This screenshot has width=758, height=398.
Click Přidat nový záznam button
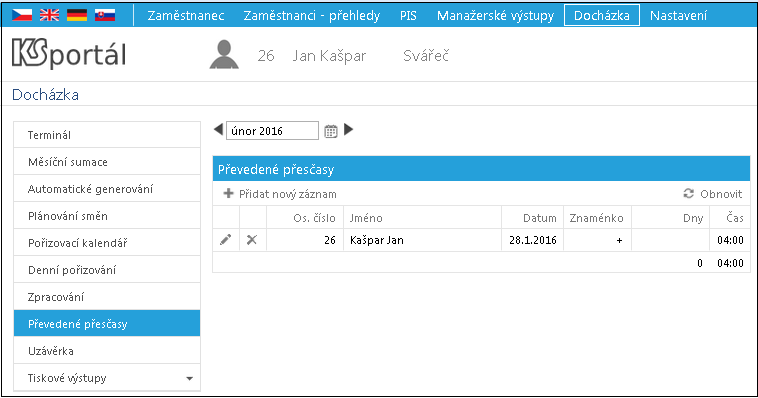(x=280, y=194)
